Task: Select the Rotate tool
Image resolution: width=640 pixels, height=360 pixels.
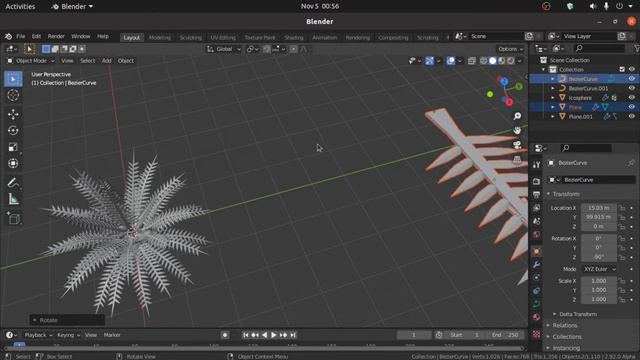Action: (13, 130)
